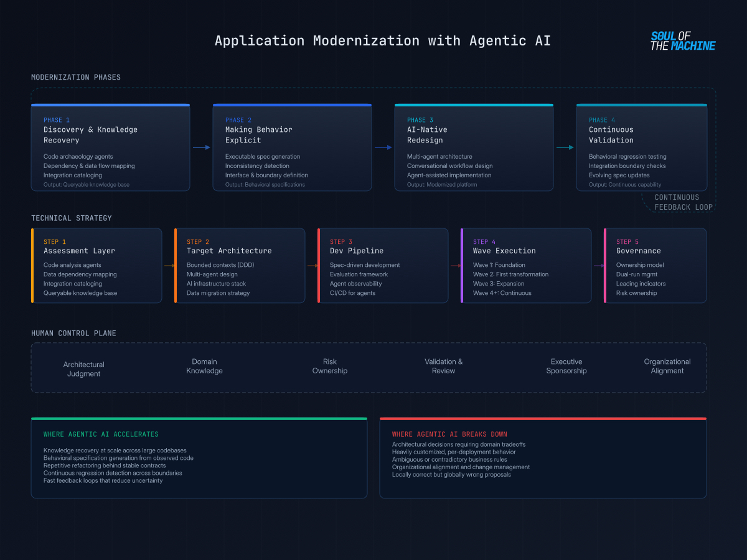Screen dimensions: 747x560
Task: Click 'Integration cataloging' in the Phase 1 card
Action: point(73,175)
